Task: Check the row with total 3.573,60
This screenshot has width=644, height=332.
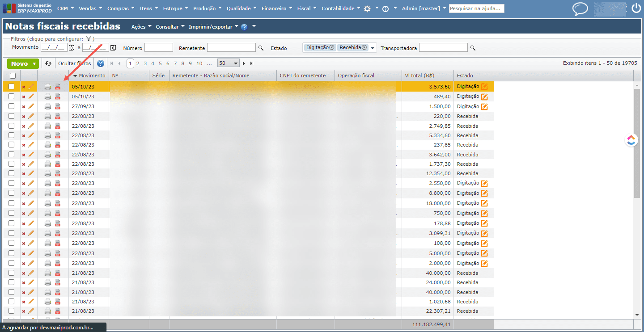Action: [x=12, y=87]
